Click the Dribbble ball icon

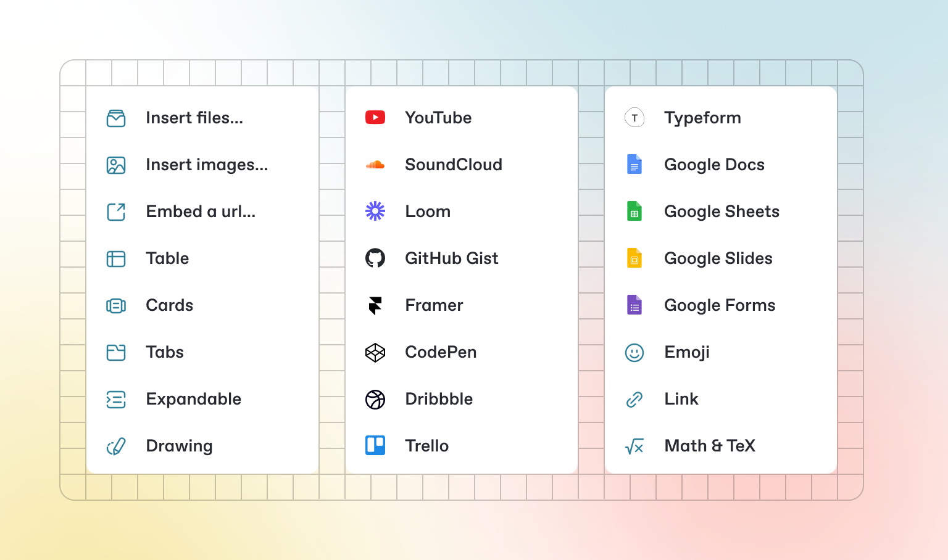click(375, 399)
